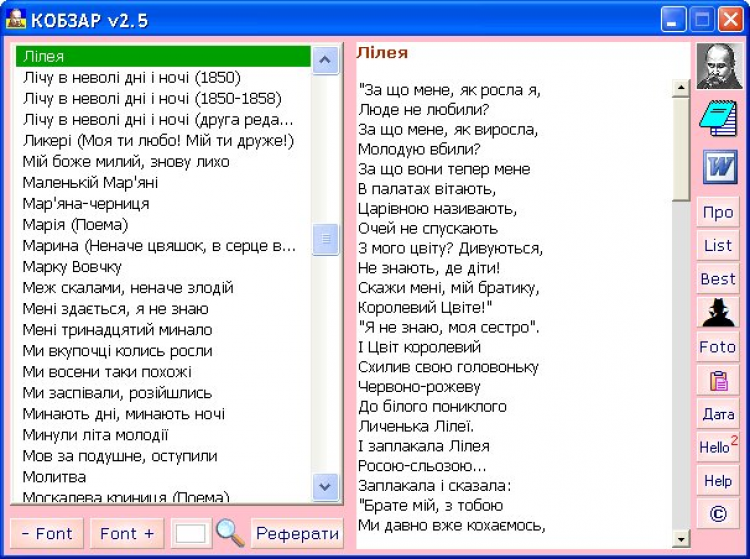
Task: Click the Лілея poem title heading
Action: click(x=382, y=53)
